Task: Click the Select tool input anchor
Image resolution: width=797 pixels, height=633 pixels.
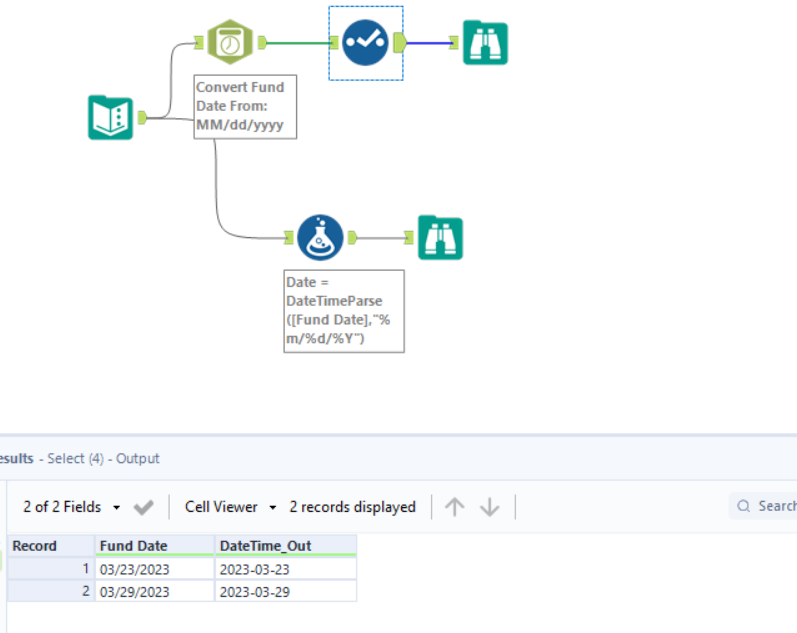Action: (334, 43)
